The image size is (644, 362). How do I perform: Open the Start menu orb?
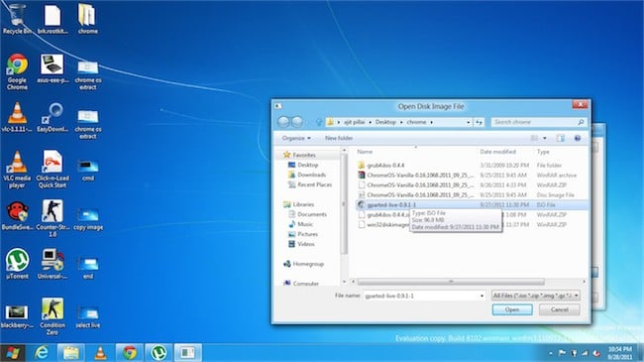[x=12, y=353]
